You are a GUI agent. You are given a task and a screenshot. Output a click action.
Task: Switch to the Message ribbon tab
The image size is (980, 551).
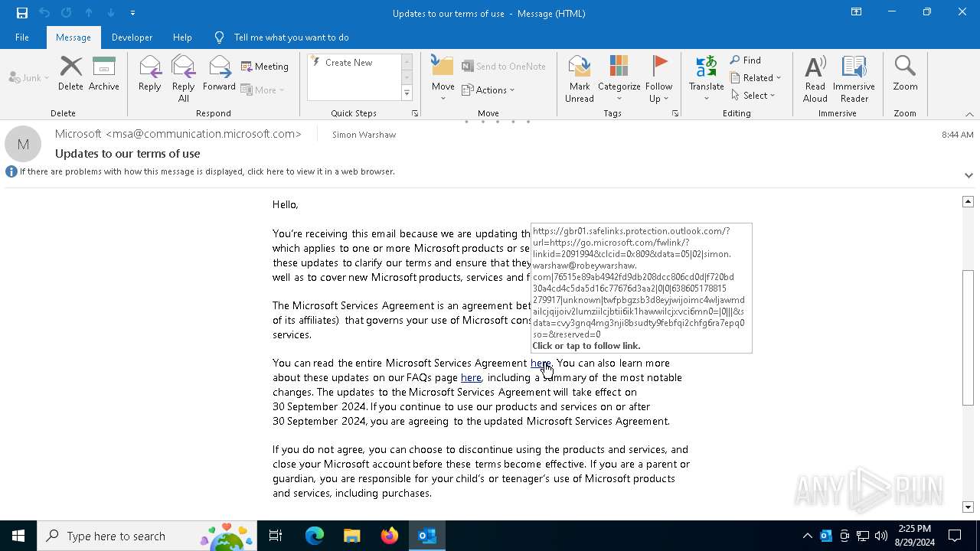(x=73, y=37)
